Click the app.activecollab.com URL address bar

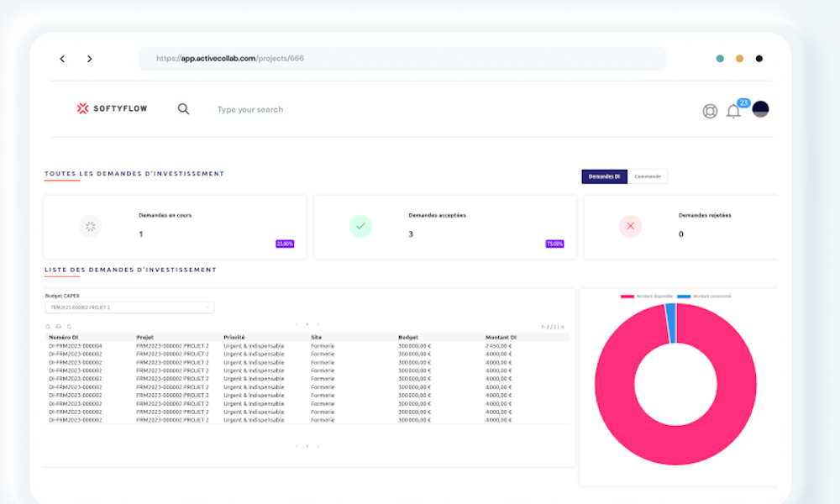click(402, 59)
